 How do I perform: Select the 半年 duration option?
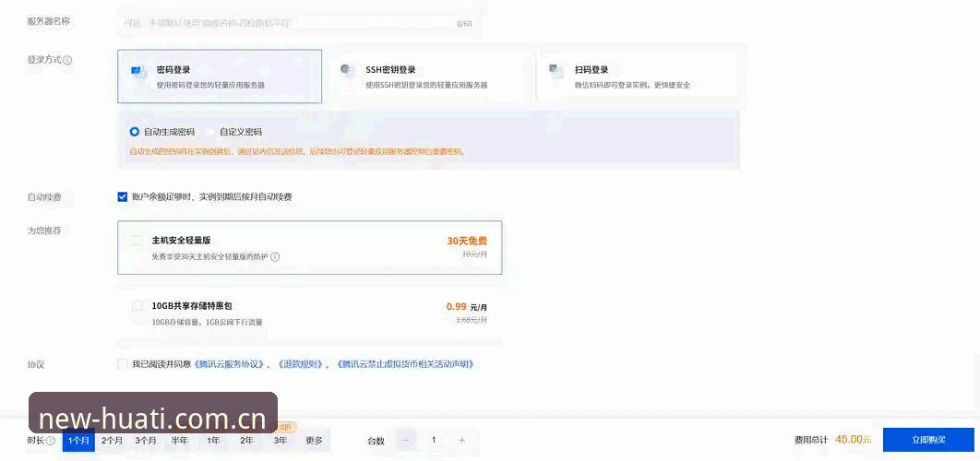pyautogui.click(x=179, y=441)
